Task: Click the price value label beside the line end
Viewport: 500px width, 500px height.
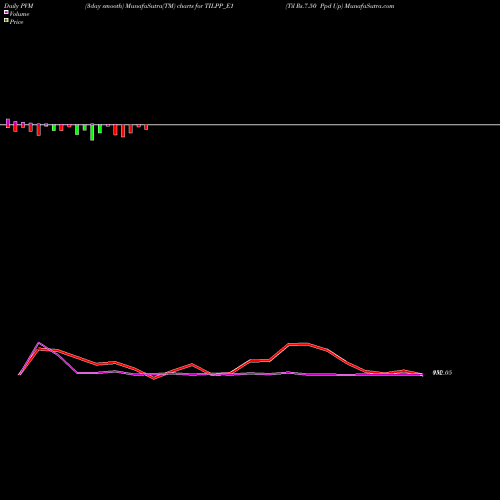Action: tap(442, 373)
